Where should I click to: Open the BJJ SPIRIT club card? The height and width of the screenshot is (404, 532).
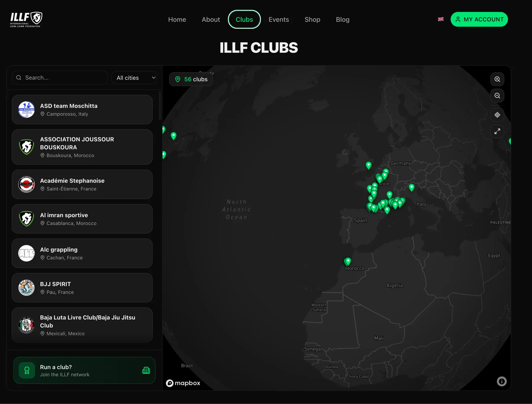coord(82,288)
